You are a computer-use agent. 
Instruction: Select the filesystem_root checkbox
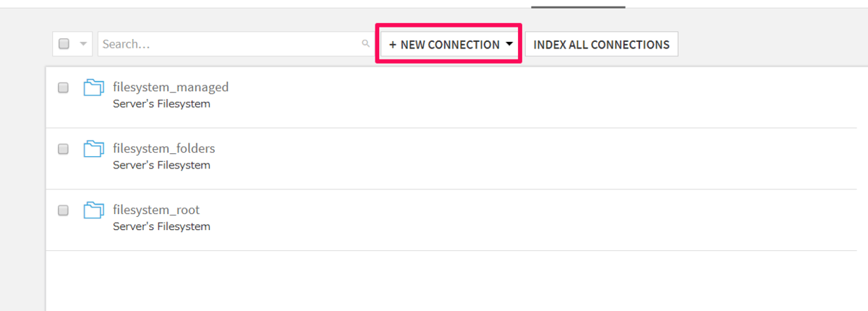(x=63, y=210)
